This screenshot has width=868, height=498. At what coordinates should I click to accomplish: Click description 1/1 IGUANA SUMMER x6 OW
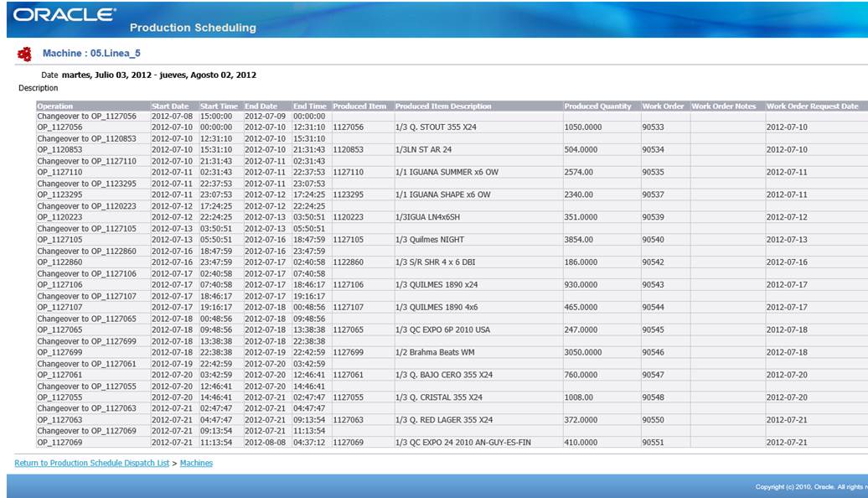click(x=447, y=172)
